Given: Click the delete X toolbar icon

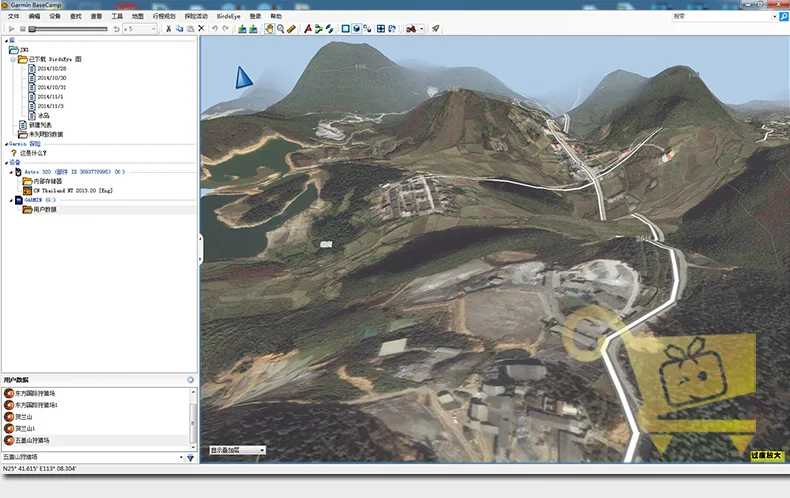Looking at the screenshot, I should pos(201,29).
